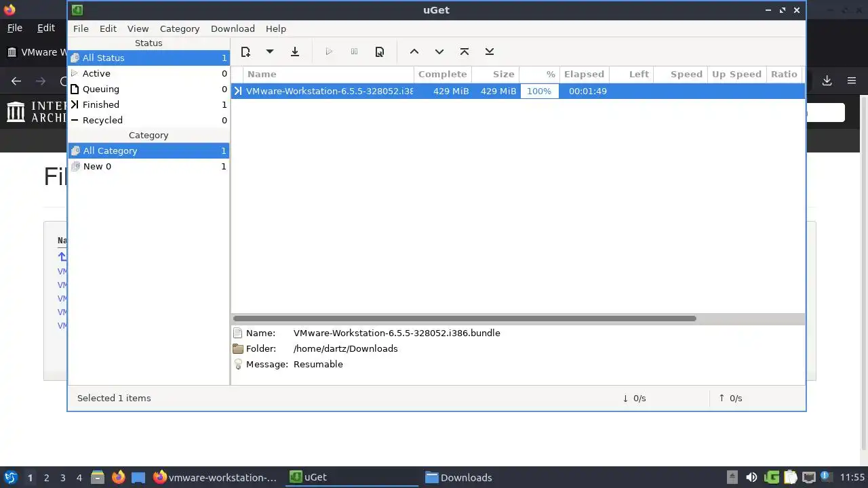This screenshot has width=868, height=488.
Task: Sort by the Elapsed column header
Action: click(x=585, y=74)
